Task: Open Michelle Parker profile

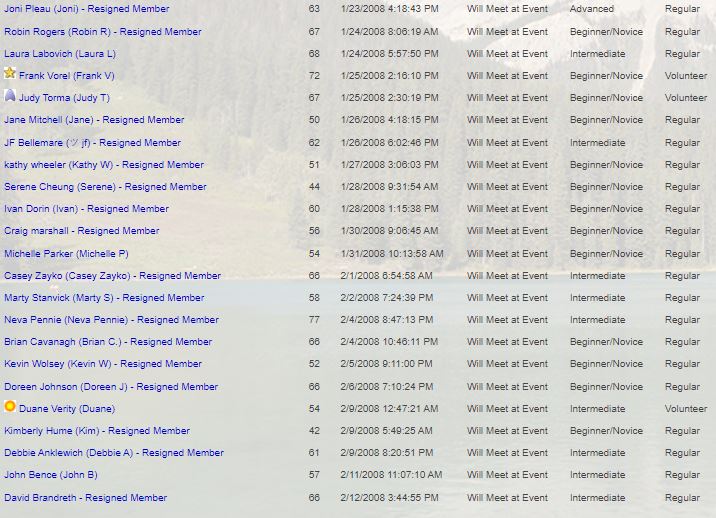Action: (x=66, y=254)
